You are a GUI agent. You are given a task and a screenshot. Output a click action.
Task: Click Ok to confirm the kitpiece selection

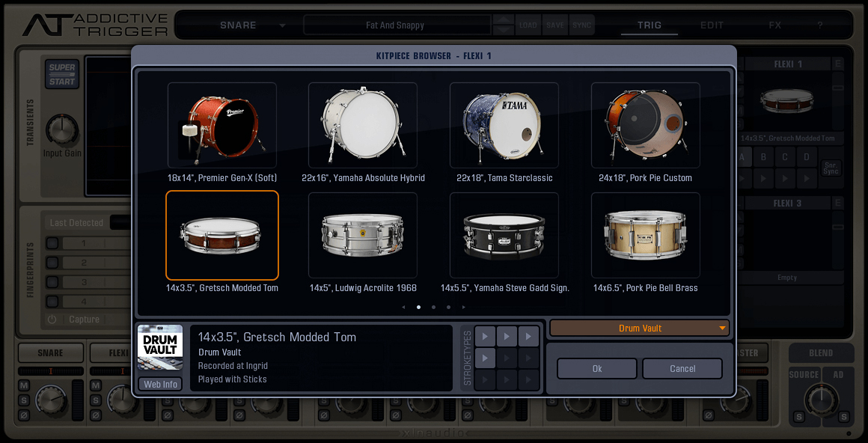[596, 368]
